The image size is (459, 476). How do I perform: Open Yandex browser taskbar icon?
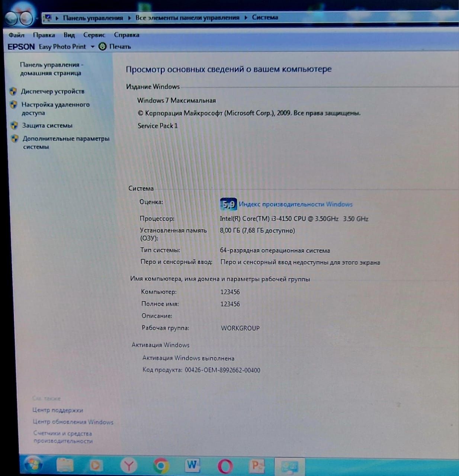pos(128,465)
